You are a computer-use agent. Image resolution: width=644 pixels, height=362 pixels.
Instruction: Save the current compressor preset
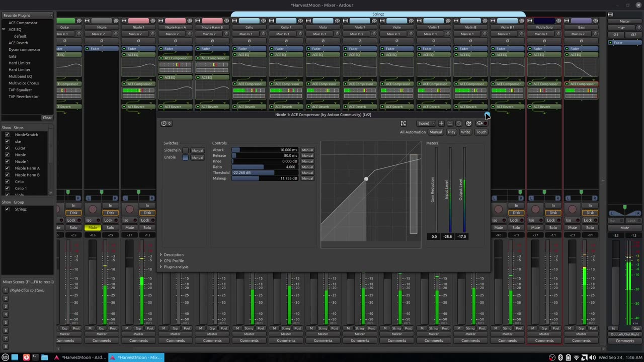pos(450,123)
